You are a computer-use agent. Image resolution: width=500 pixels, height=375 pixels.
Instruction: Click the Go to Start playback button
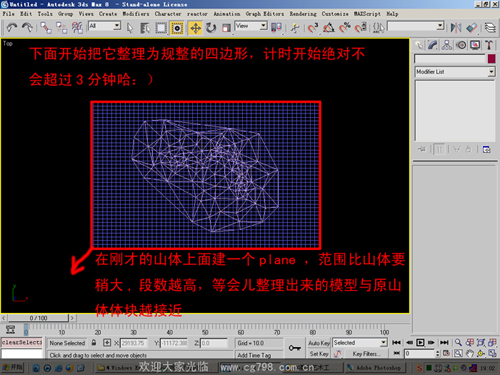(x=396, y=342)
